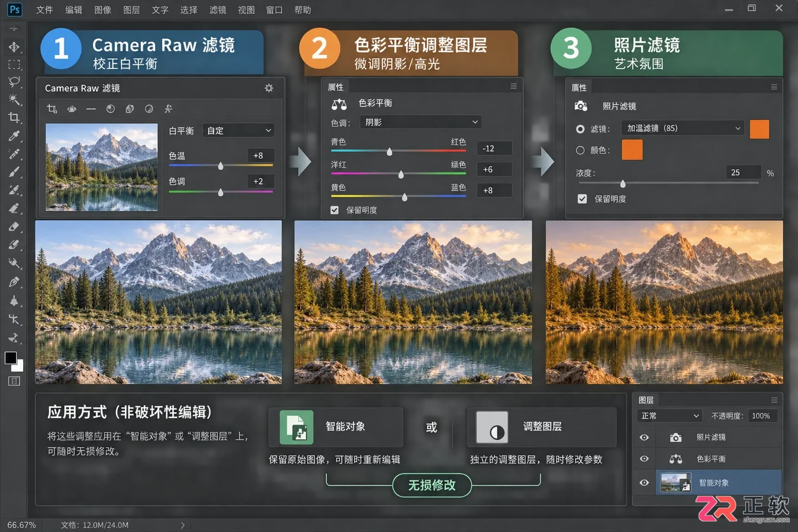The image size is (798, 532).
Task: Click the 无损修改 button
Action: 432,485
